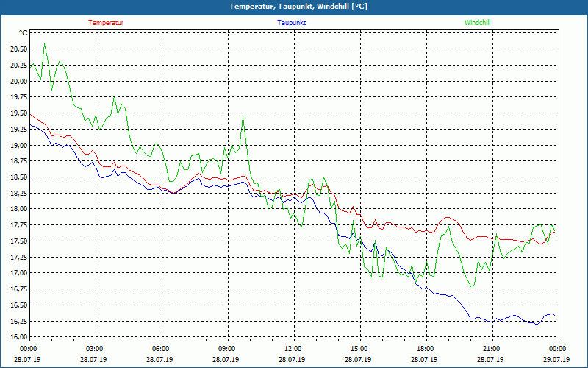This screenshot has height=368, width=588.
Task: Click the '19,00' y-axis value
Action: (x=19, y=145)
